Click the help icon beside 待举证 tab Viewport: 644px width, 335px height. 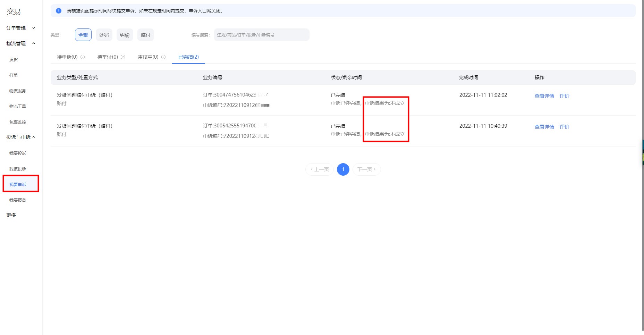[x=124, y=57]
